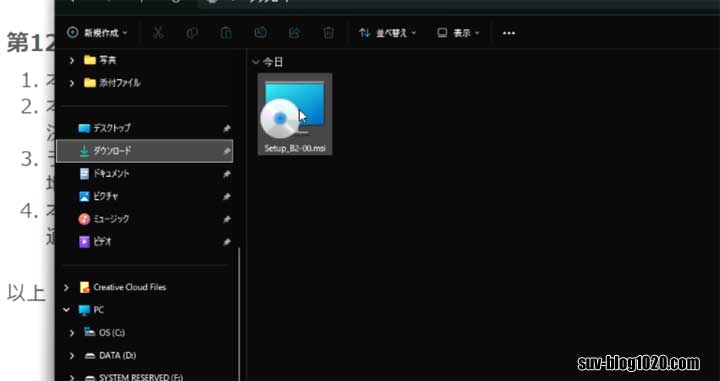Open ビデオ in quick access
The height and width of the screenshot is (381, 720).
(x=96, y=241)
